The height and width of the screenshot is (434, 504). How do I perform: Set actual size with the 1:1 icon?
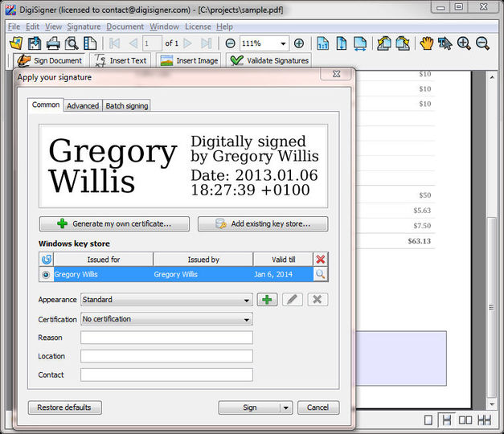[322, 43]
